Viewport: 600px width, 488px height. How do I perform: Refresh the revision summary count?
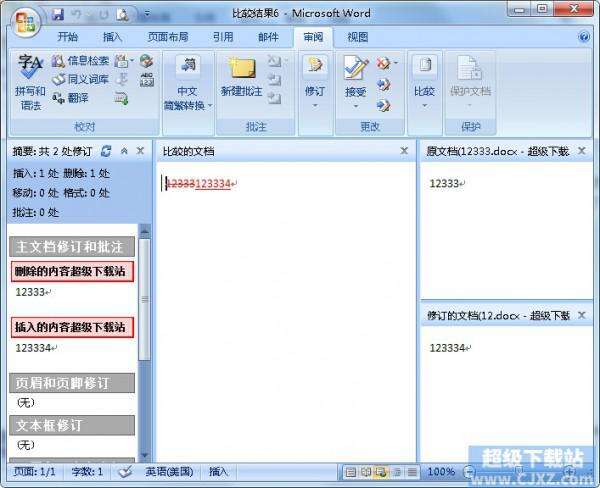pyautogui.click(x=106, y=151)
